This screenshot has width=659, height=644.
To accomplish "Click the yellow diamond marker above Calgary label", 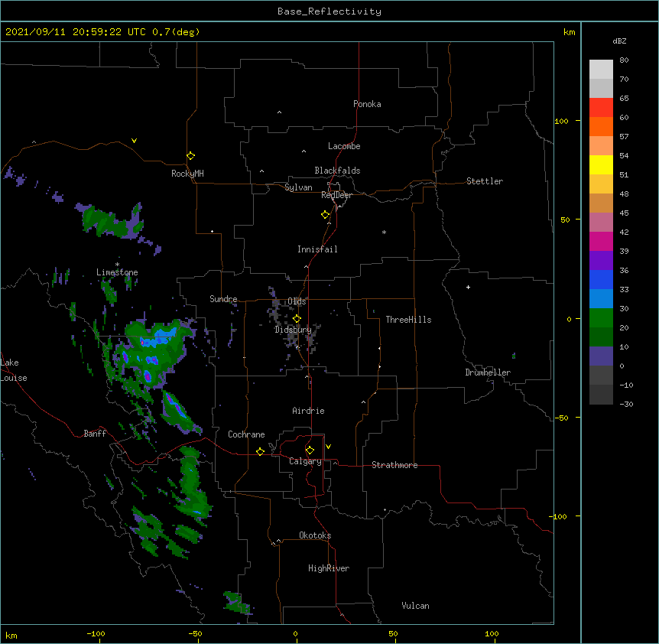I will pos(310,450).
